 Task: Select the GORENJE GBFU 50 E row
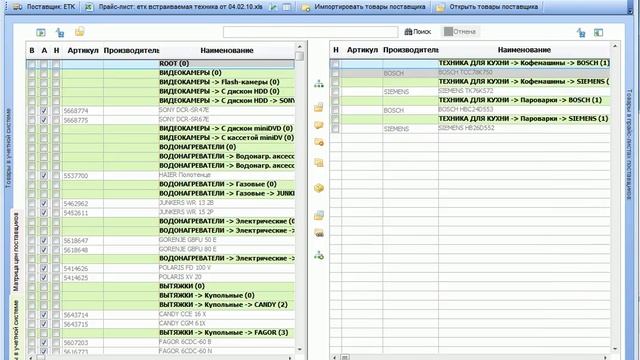point(160,240)
